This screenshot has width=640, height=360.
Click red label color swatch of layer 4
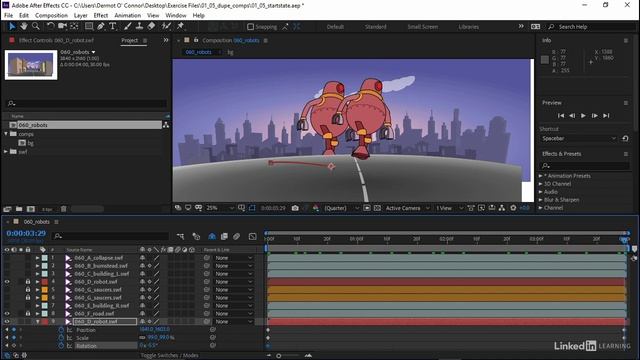click(x=44, y=282)
